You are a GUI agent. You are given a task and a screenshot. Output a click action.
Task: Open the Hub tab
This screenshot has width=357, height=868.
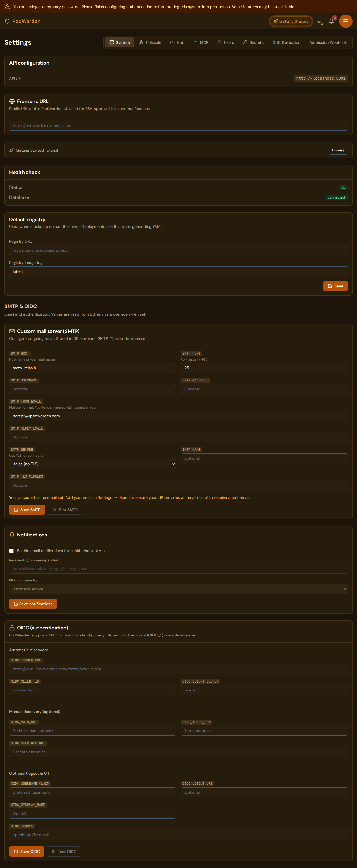tap(177, 42)
